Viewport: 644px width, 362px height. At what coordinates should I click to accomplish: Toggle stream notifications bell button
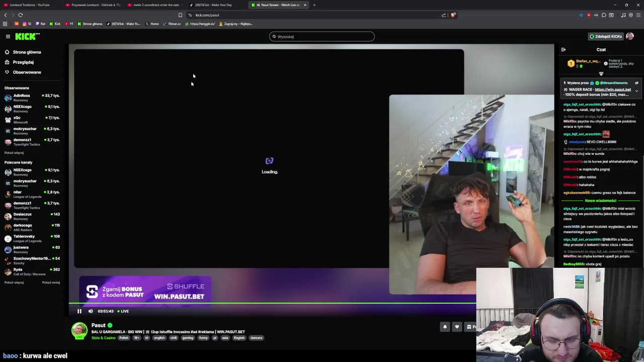(x=445, y=327)
